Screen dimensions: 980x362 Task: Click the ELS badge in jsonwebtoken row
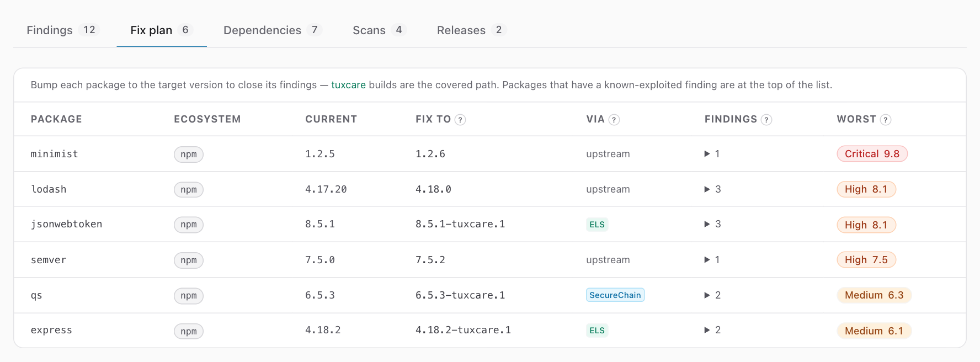[597, 225]
